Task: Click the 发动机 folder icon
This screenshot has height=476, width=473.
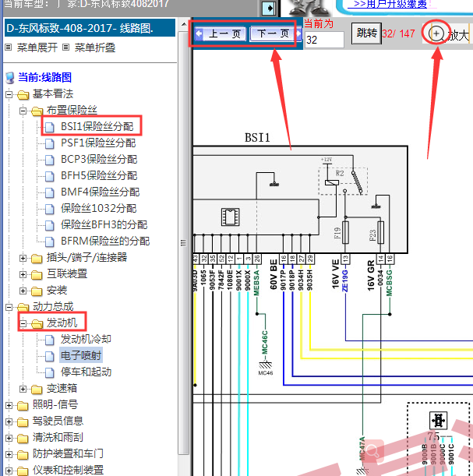Action: pos(37,324)
